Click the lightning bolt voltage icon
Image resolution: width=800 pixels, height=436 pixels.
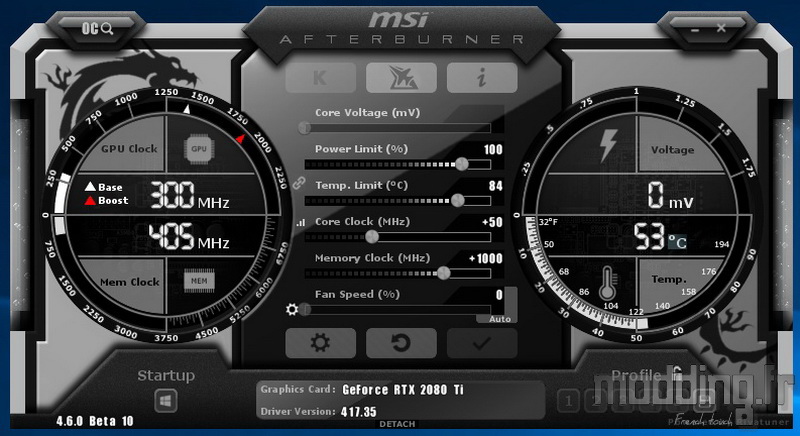click(608, 145)
